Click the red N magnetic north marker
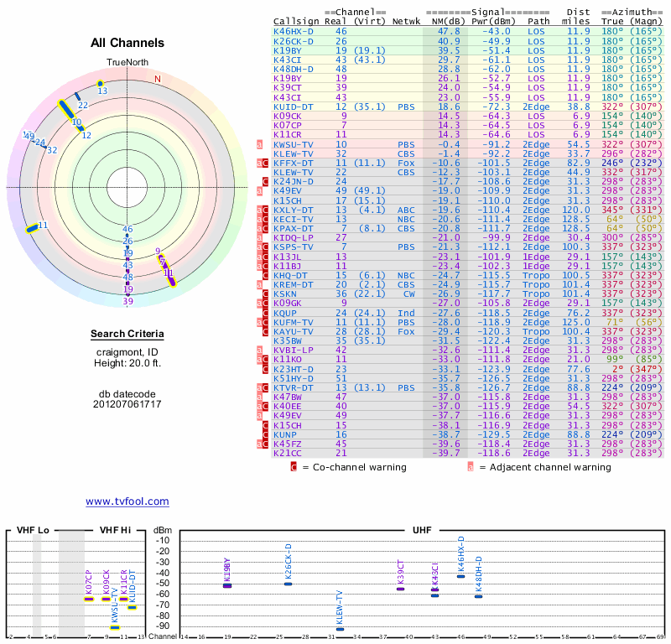The height and width of the screenshot is (644, 671). tap(158, 79)
